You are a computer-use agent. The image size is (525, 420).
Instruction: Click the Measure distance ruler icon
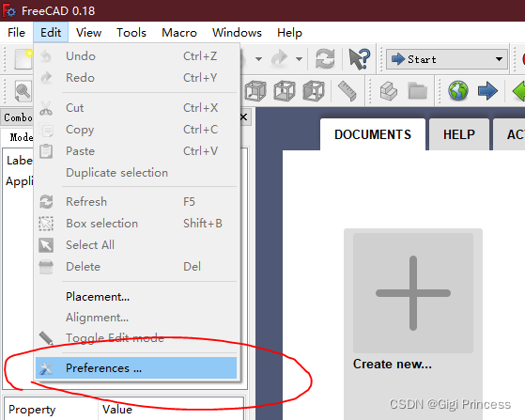[347, 91]
